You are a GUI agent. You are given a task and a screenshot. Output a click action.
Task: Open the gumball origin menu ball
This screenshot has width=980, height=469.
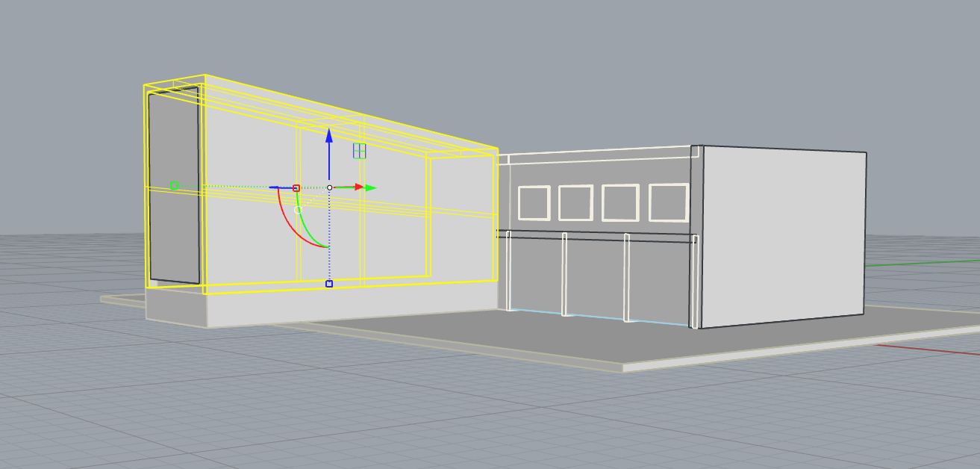[x=329, y=187]
